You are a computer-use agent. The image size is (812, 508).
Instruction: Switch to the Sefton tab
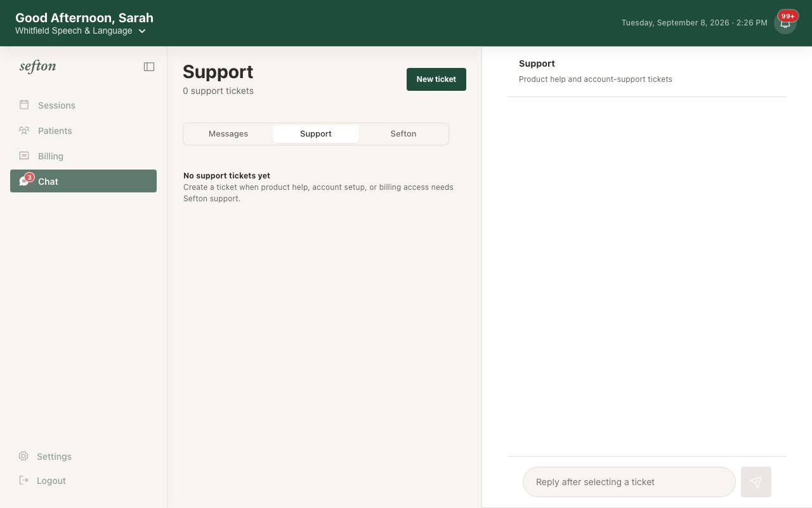coord(403,134)
